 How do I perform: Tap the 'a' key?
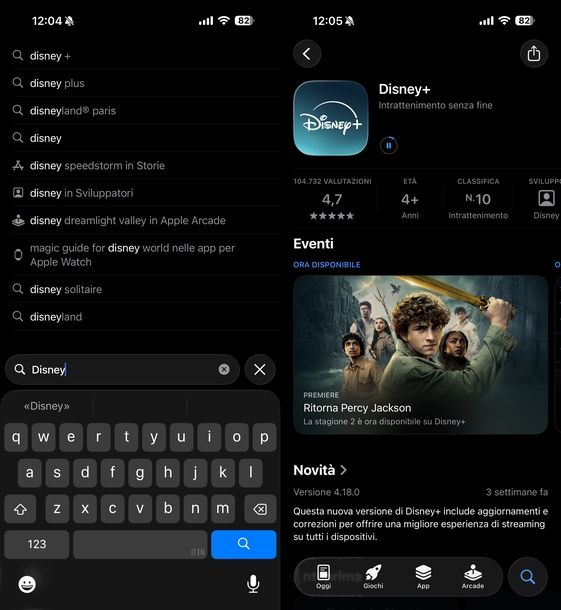(x=30, y=473)
